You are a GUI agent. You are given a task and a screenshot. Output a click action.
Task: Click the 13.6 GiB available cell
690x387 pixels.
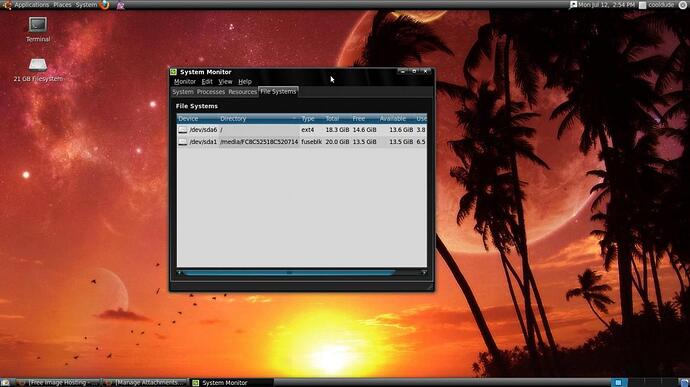coord(401,130)
